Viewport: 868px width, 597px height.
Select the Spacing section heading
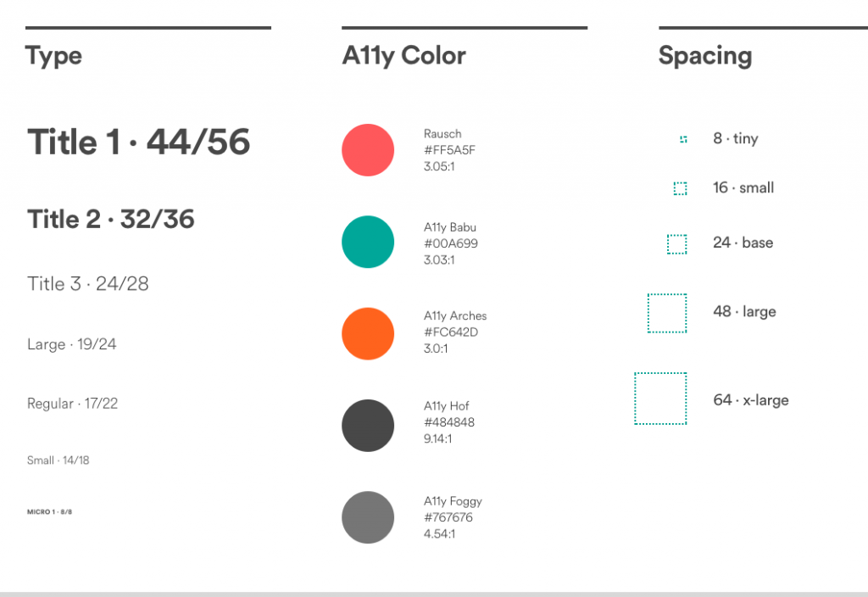click(705, 56)
